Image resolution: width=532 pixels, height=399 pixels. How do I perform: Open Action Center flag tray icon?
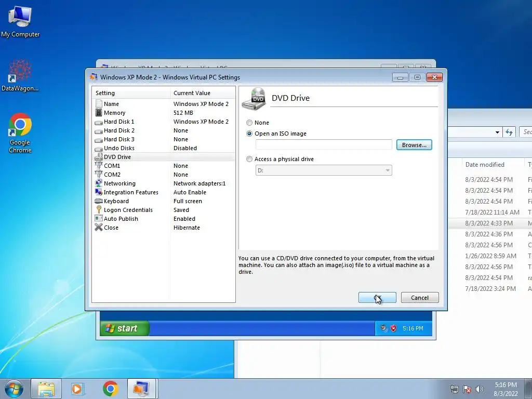tap(467, 389)
